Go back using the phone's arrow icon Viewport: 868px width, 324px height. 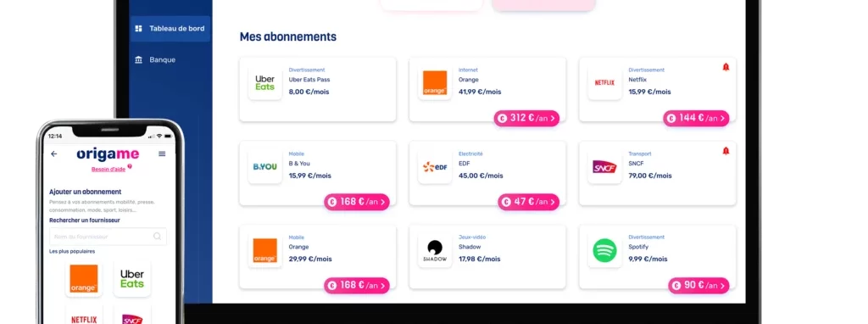click(53, 154)
